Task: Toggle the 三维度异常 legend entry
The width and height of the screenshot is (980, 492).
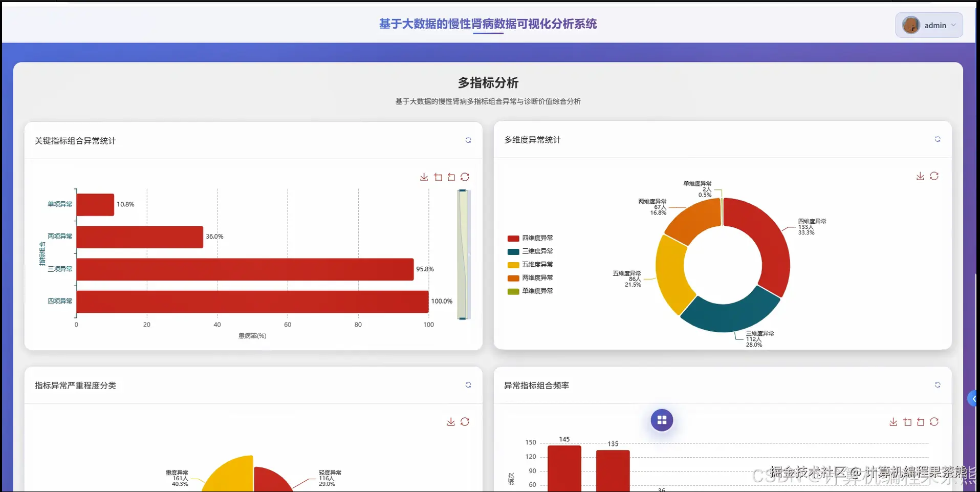Action: click(530, 251)
